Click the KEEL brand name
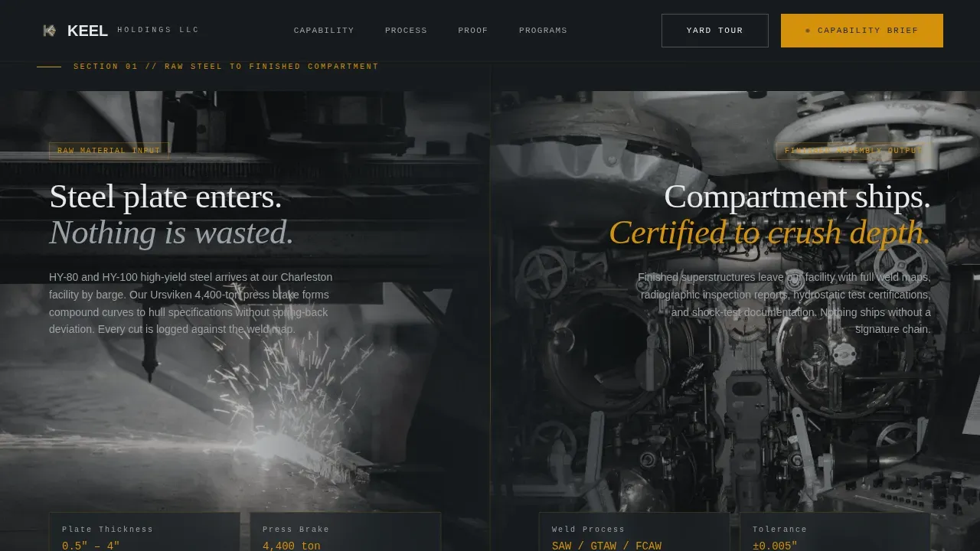This screenshot has width=980, height=551. coord(87,31)
